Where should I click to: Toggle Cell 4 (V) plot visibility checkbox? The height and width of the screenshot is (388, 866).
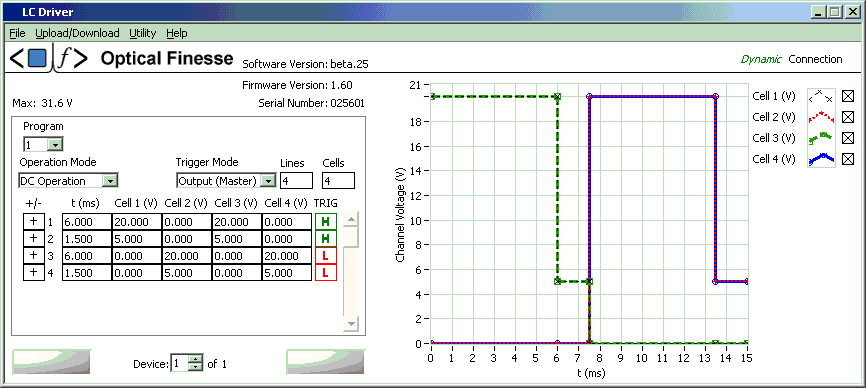pos(848,159)
